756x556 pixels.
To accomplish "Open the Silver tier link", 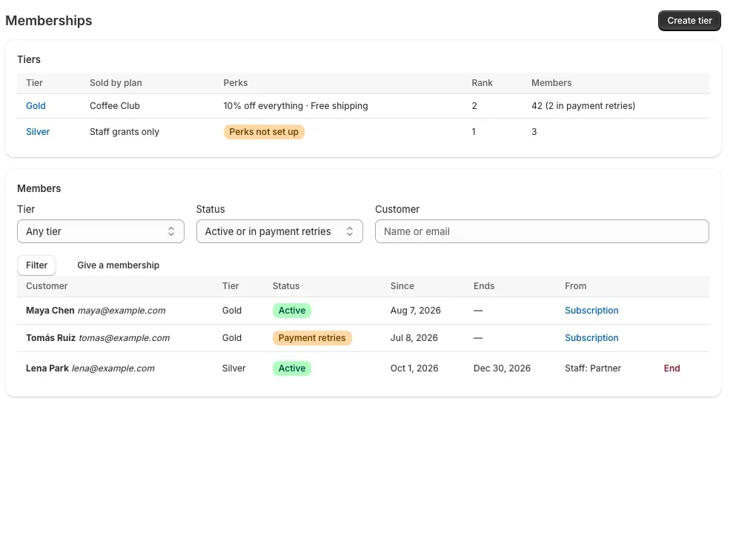I will 38,132.
